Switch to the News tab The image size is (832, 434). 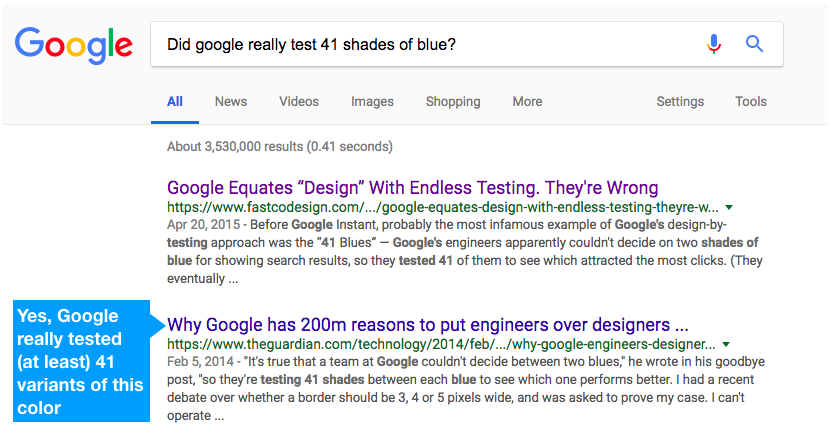pyautogui.click(x=231, y=101)
